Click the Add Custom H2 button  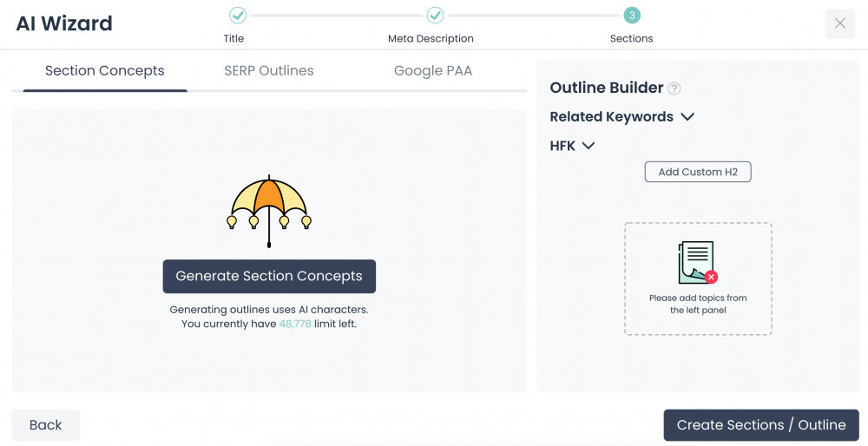[698, 172]
